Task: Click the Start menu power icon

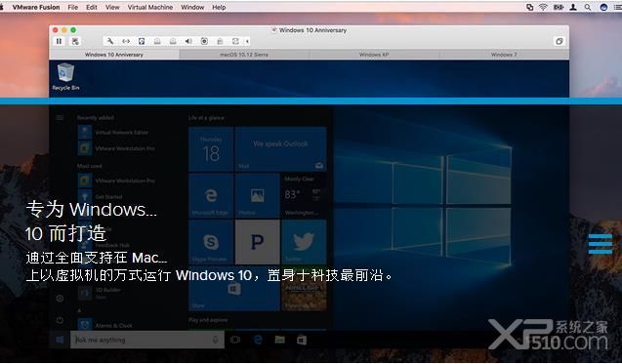Action: coord(60,319)
